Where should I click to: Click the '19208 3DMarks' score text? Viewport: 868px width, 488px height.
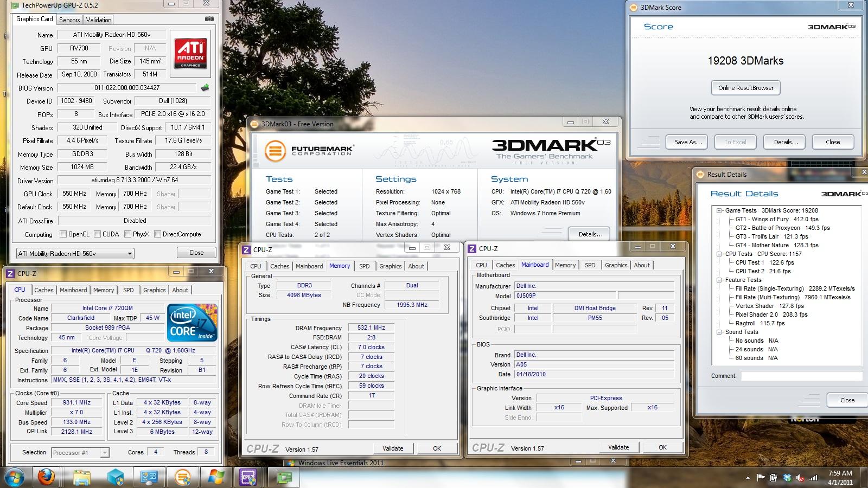(x=745, y=61)
